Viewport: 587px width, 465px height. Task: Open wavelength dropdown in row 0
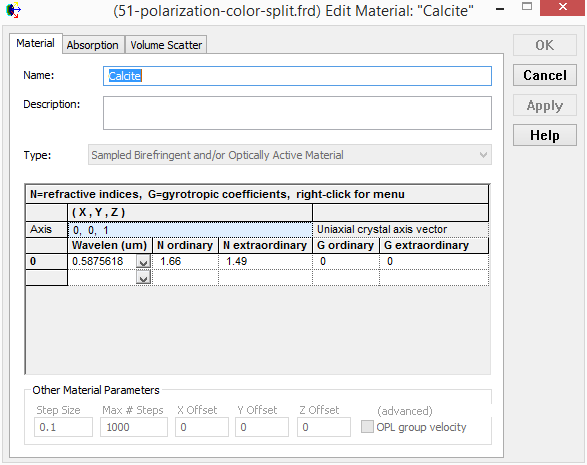[x=143, y=261]
